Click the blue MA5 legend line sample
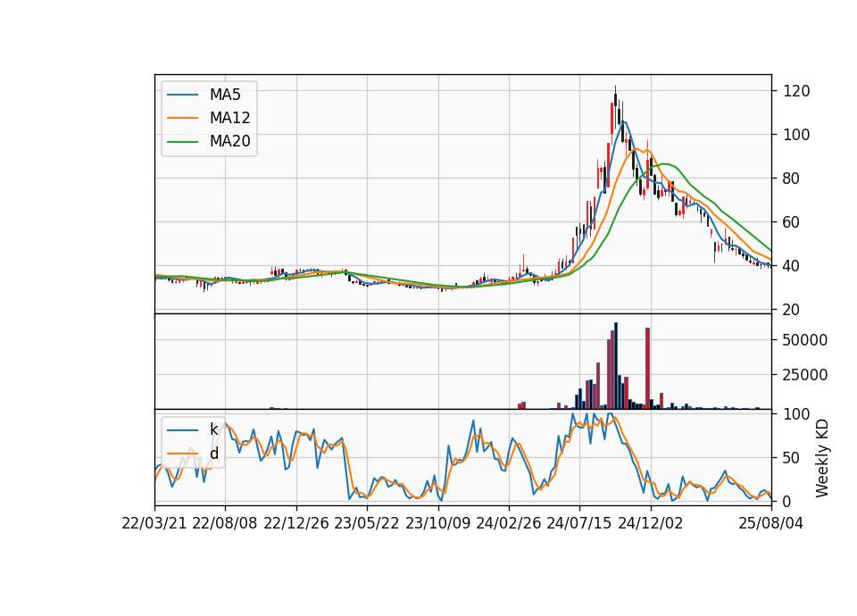The height and width of the screenshot is (616, 857). 182,96
